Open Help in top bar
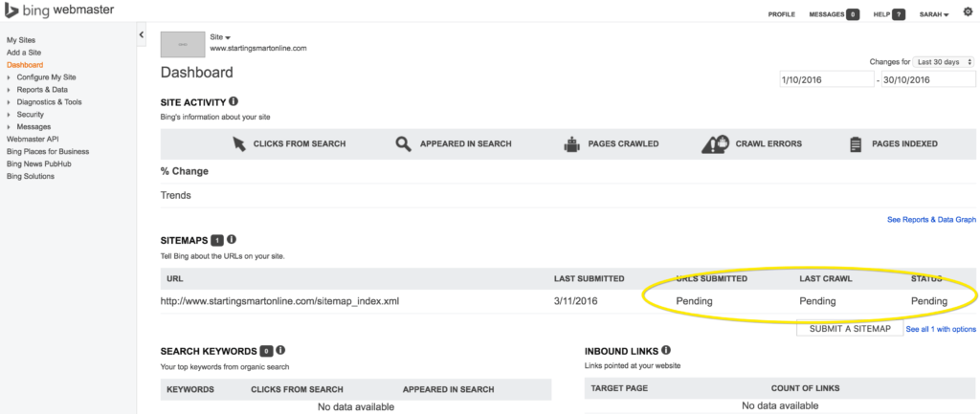The height and width of the screenshot is (414, 980). (x=881, y=14)
